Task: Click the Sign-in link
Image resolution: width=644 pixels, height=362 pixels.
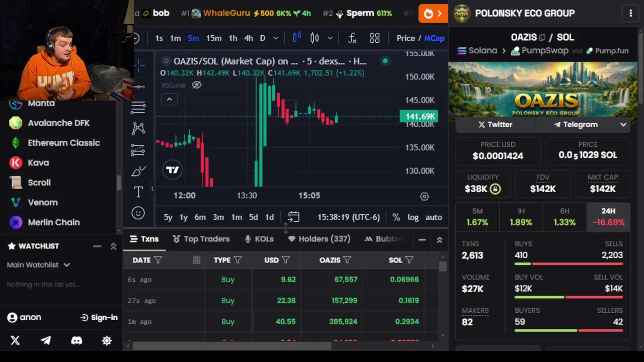Action: (99, 317)
